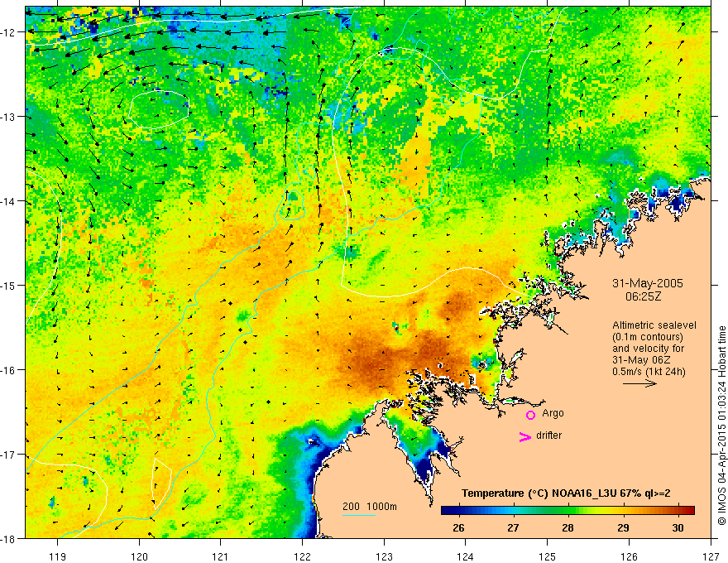Click the longitude axis label 127
Screen dimensions: 728x563
pos(711,556)
